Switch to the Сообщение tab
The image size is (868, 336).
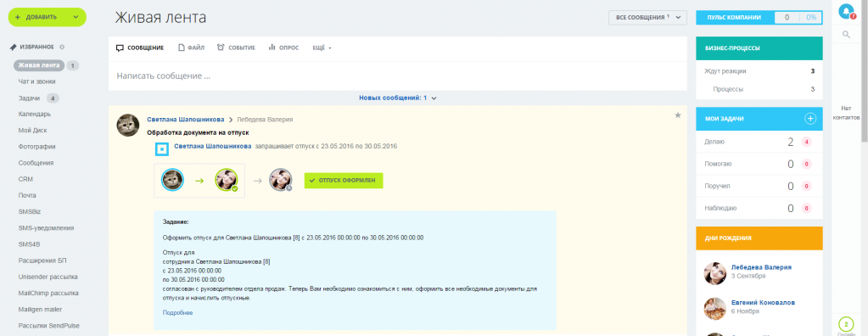point(139,48)
